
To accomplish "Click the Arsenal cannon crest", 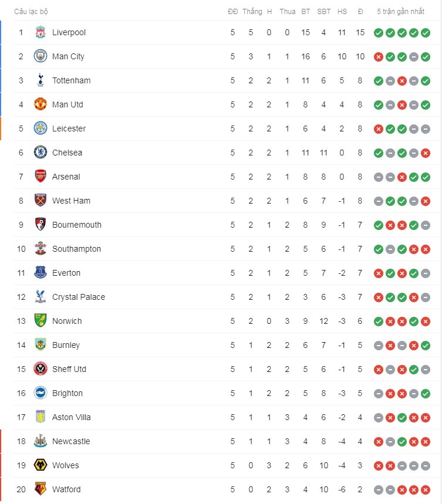I will tap(40, 177).
